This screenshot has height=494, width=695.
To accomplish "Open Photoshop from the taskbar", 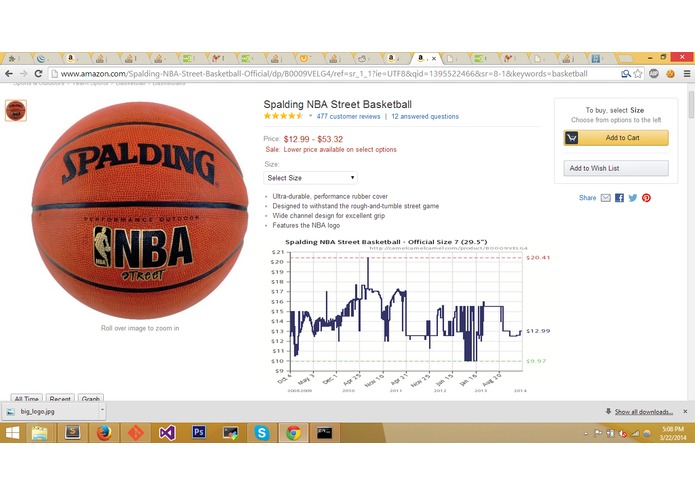I will click(199, 432).
